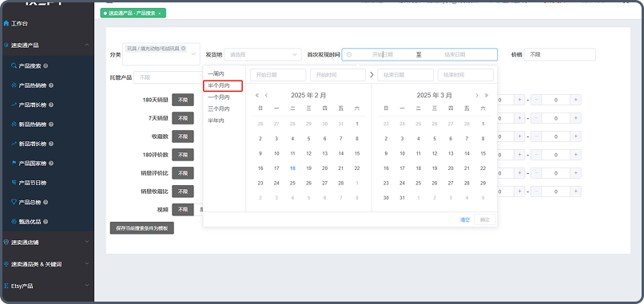644x304 pixels.
Task: Click the help icon next to 新品增长榜
Action: (51, 144)
